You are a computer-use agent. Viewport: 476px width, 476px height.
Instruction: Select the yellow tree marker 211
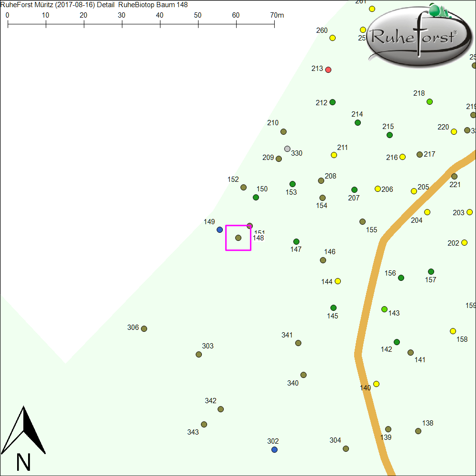click(x=334, y=155)
